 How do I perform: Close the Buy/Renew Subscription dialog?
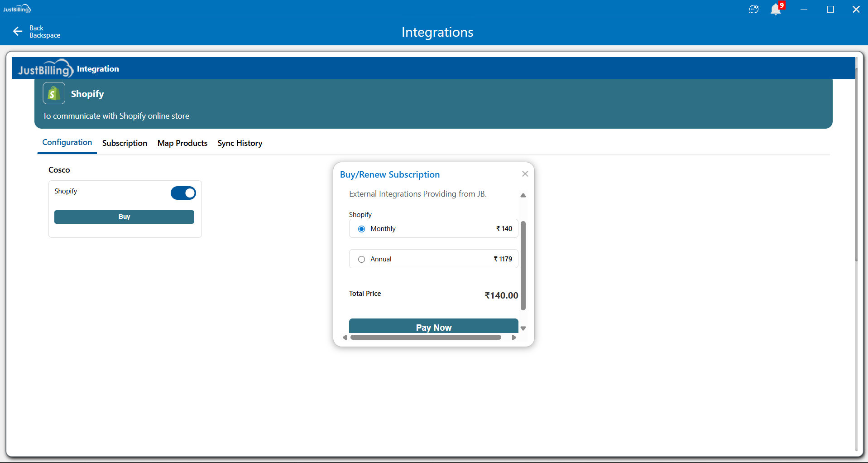525,174
